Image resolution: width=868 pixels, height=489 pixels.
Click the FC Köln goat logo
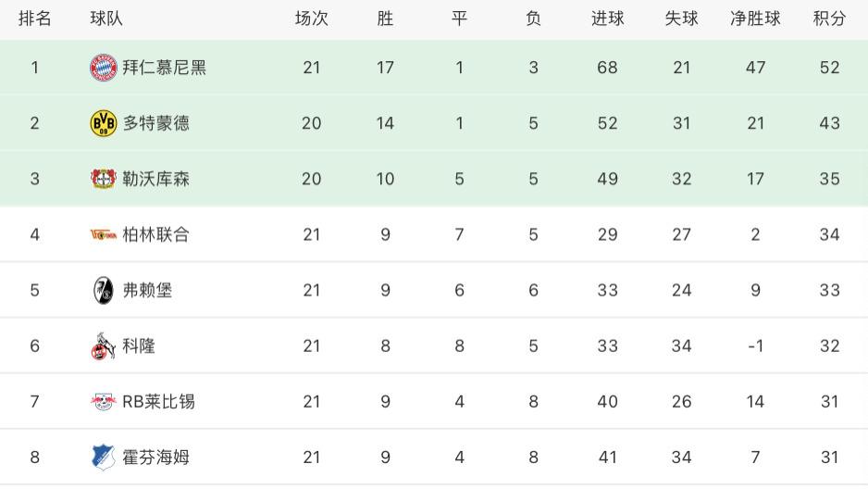(104, 346)
